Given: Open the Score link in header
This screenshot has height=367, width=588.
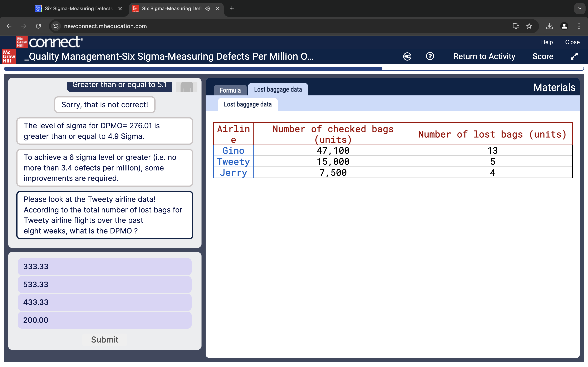Looking at the screenshot, I should (542, 56).
